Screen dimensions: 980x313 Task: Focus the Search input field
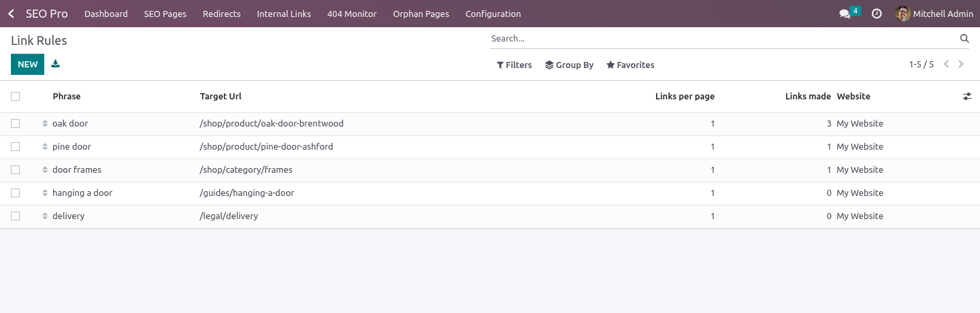(x=723, y=39)
